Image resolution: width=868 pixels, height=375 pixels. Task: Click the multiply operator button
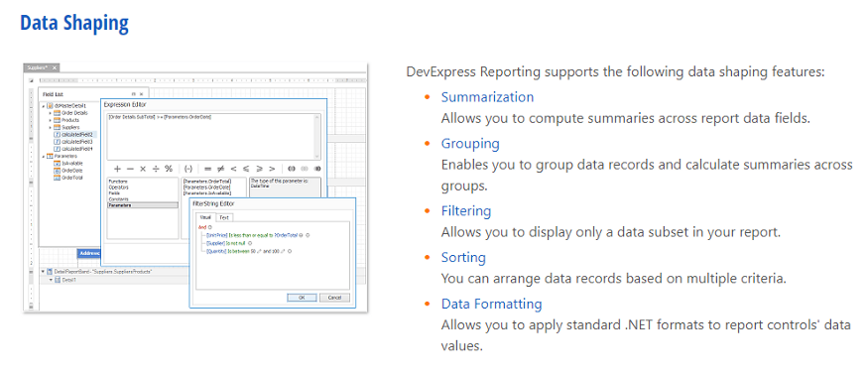[x=143, y=169]
